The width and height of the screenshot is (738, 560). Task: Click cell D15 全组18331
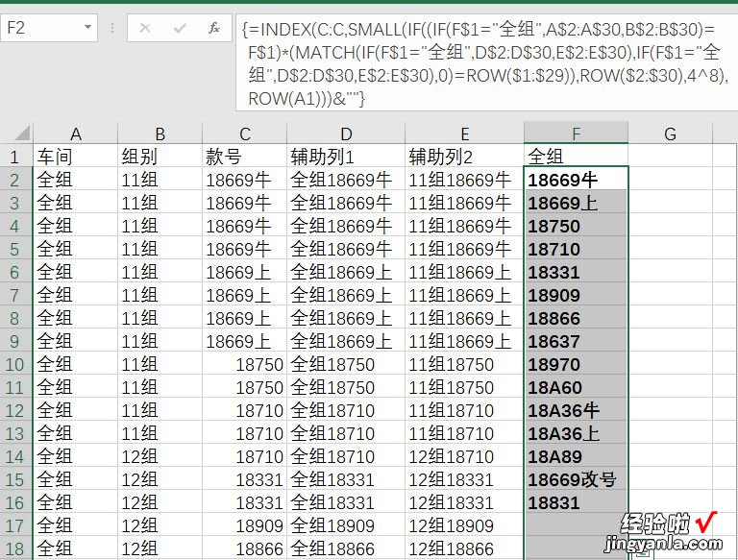[346, 479]
